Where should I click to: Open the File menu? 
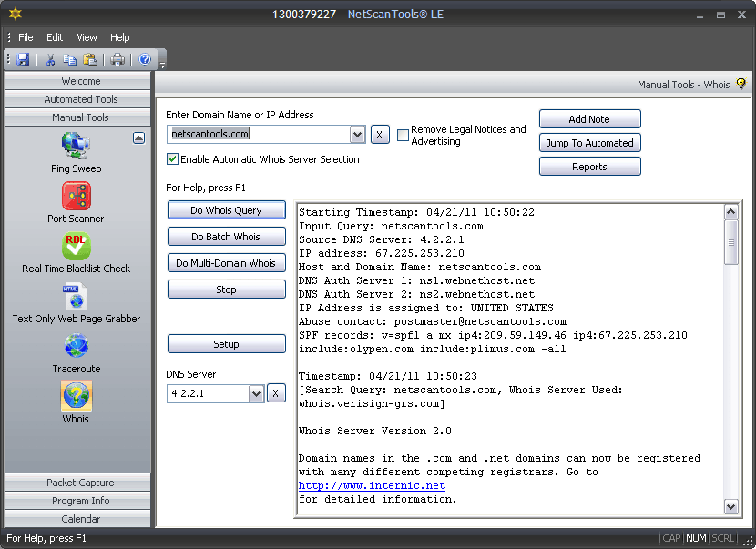click(x=26, y=37)
